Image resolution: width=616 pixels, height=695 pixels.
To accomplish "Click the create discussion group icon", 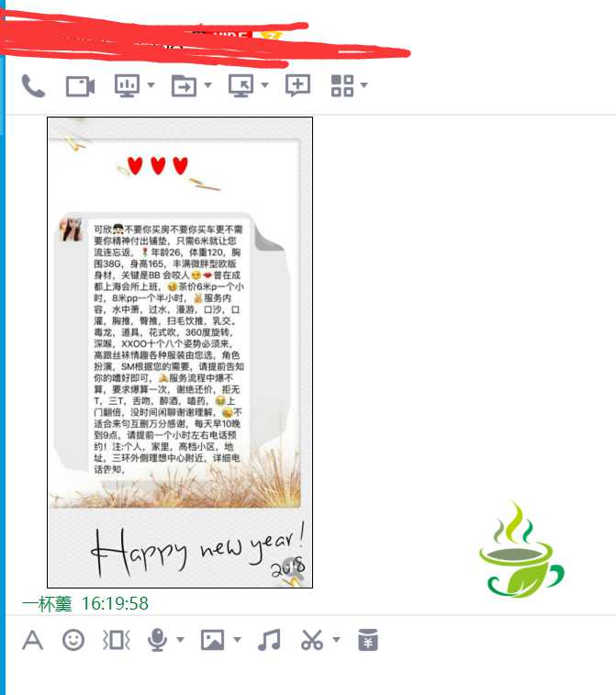I will pyautogui.click(x=297, y=85).
